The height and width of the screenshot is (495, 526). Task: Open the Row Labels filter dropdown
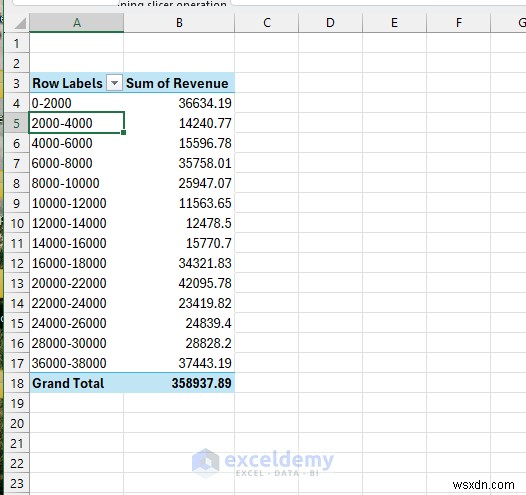pos(114,83)
